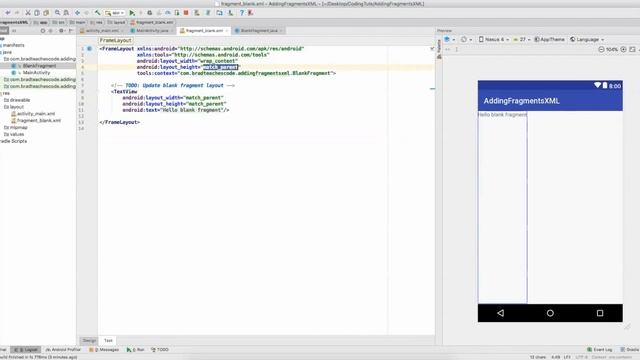Image resolution: width=640 pixels, height=360 pixels.
Task: Click the Back triangle in phone preview
Action: coord(500,313)
